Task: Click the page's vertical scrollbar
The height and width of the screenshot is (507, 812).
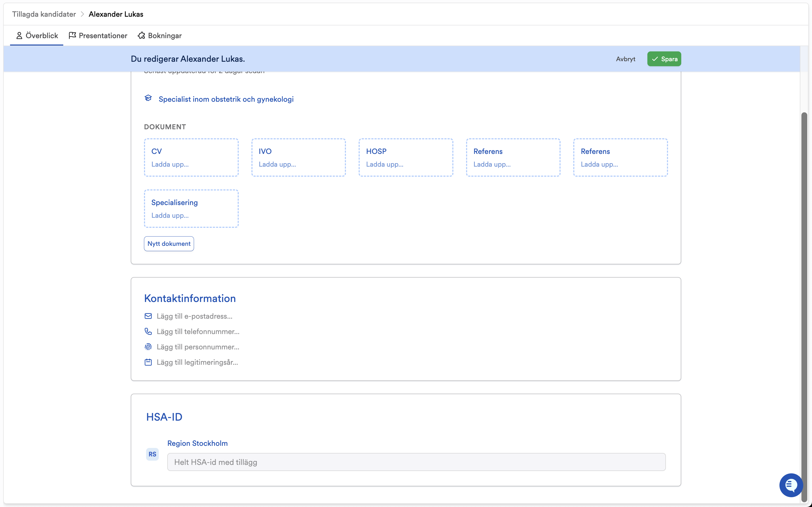Action: click(x=804, y=307)
